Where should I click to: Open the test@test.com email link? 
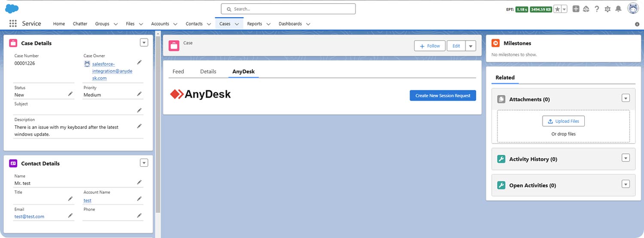[x=29, y=217]
